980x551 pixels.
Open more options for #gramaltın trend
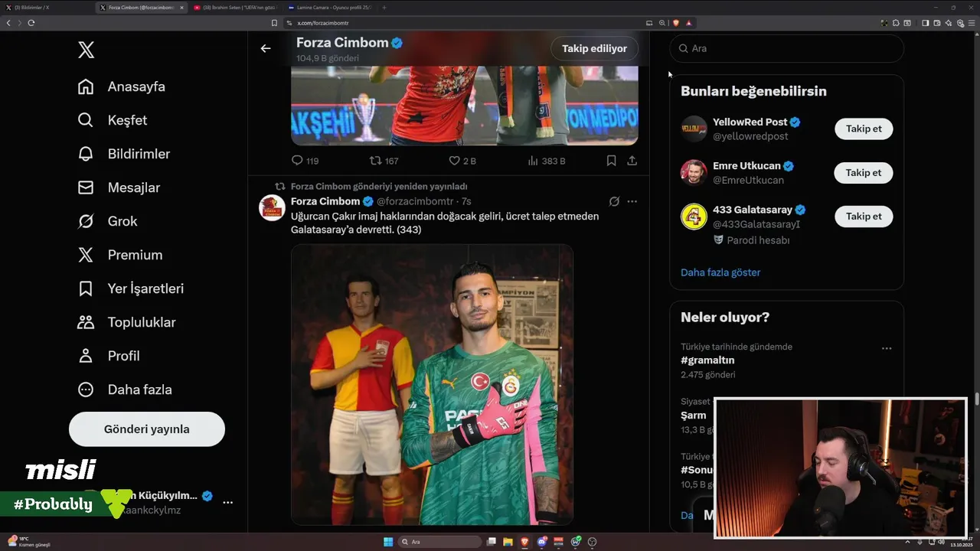[x=887, y=348]
